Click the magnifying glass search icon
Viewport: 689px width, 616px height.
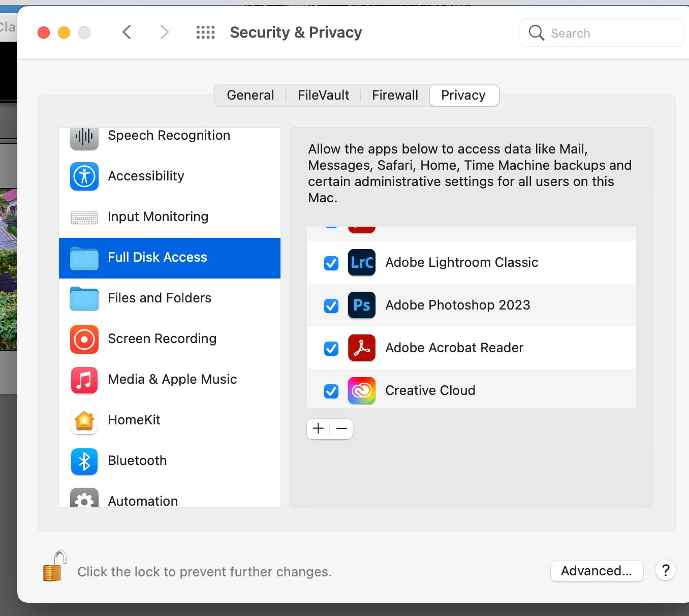(x=537, y=33)
